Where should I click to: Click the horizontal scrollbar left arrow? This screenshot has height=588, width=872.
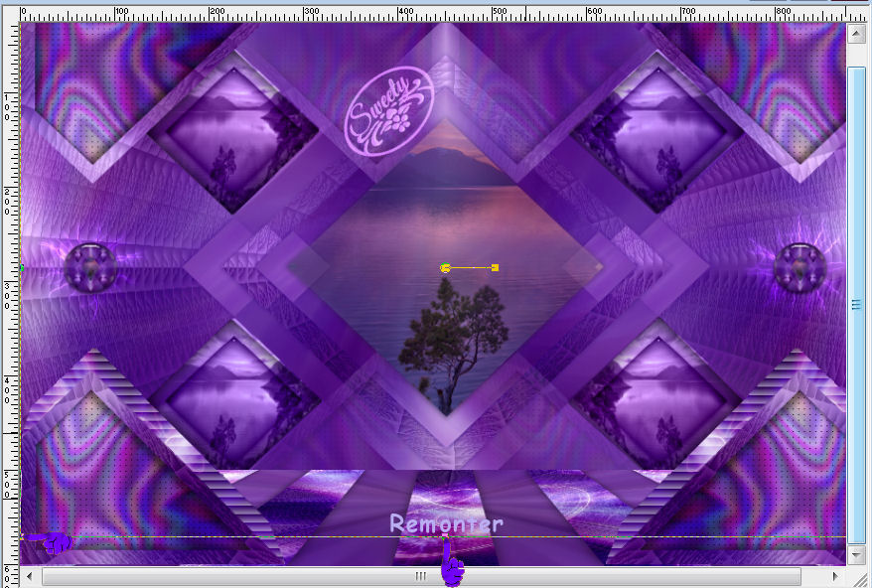point(31,576)
